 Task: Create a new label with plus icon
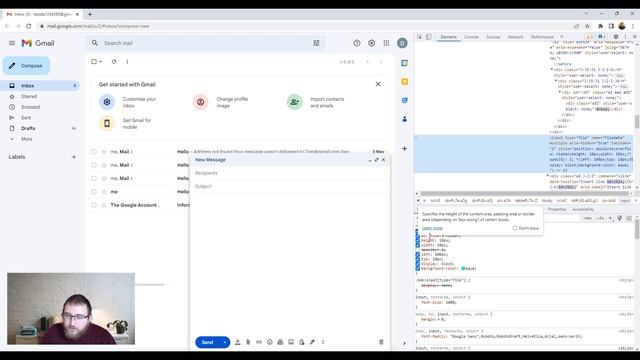point(74,157)
